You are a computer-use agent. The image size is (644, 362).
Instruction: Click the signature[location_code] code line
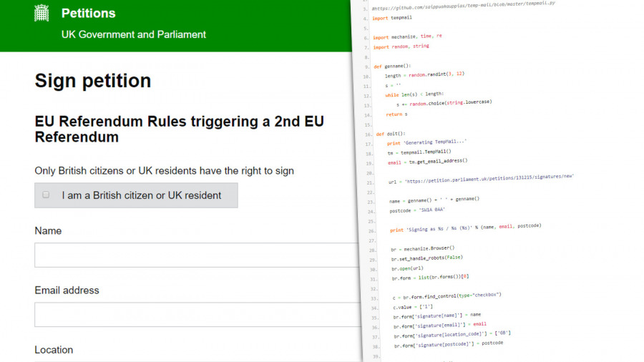pos(452,335)
